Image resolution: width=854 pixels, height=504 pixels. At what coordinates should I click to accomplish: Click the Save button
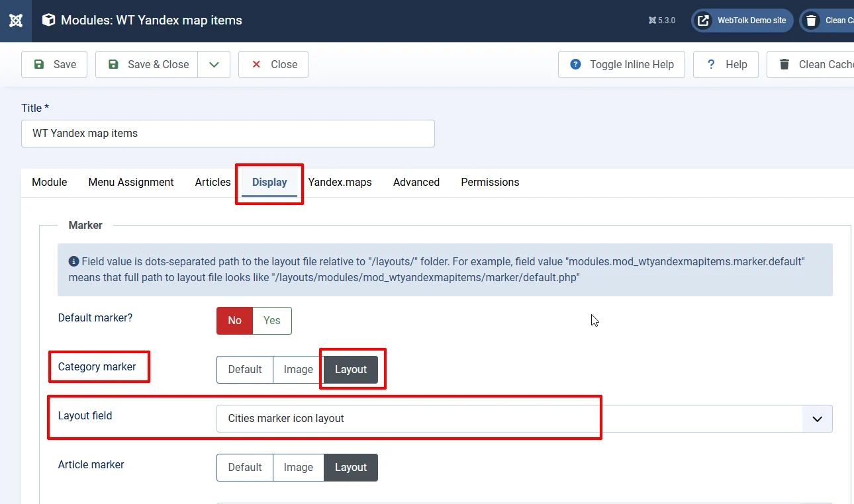(54, 64)
